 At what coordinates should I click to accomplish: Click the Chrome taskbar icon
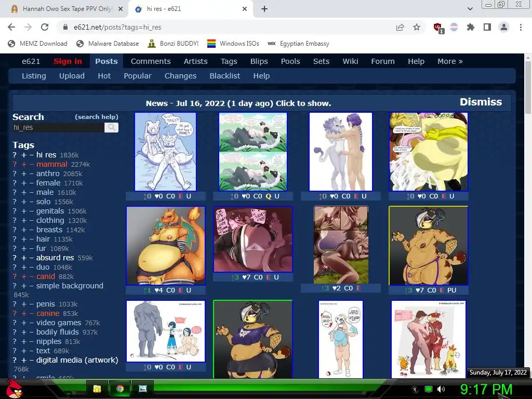coord(120,389)
